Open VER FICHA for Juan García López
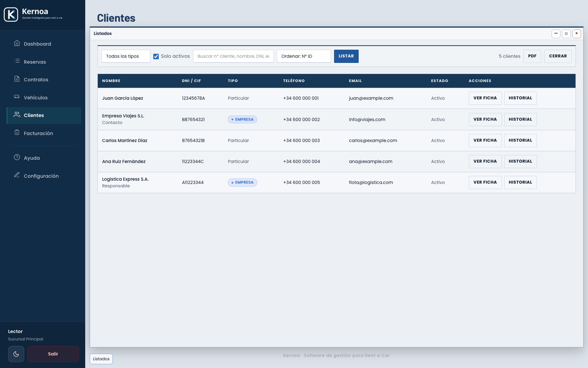This screenshot has height=368, width=588. [485, 98]
